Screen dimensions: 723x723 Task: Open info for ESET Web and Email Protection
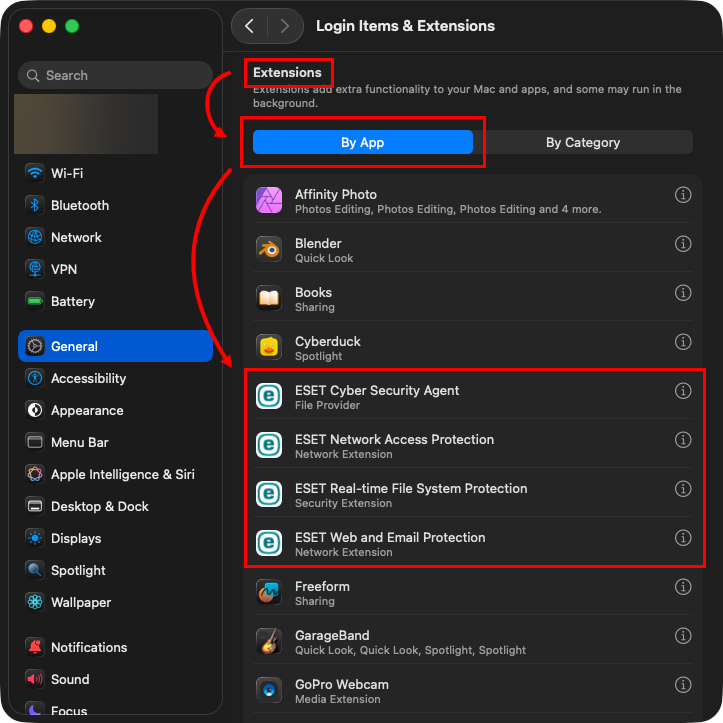pyautogui.click(x=683, y=538)
